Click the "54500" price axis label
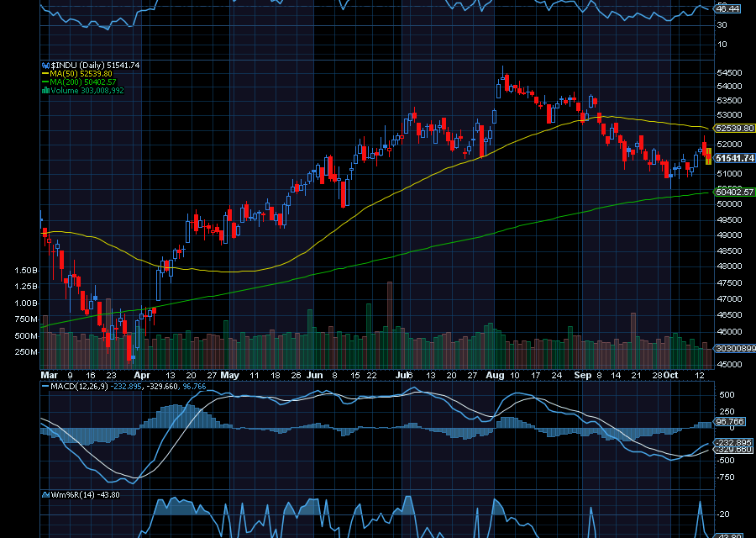 pyautogui.click(x=729, y=73)
